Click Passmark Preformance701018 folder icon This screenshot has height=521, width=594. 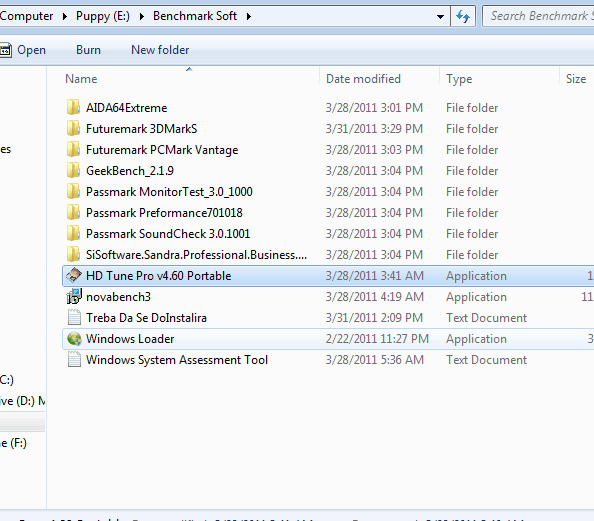tap(73, 213)
